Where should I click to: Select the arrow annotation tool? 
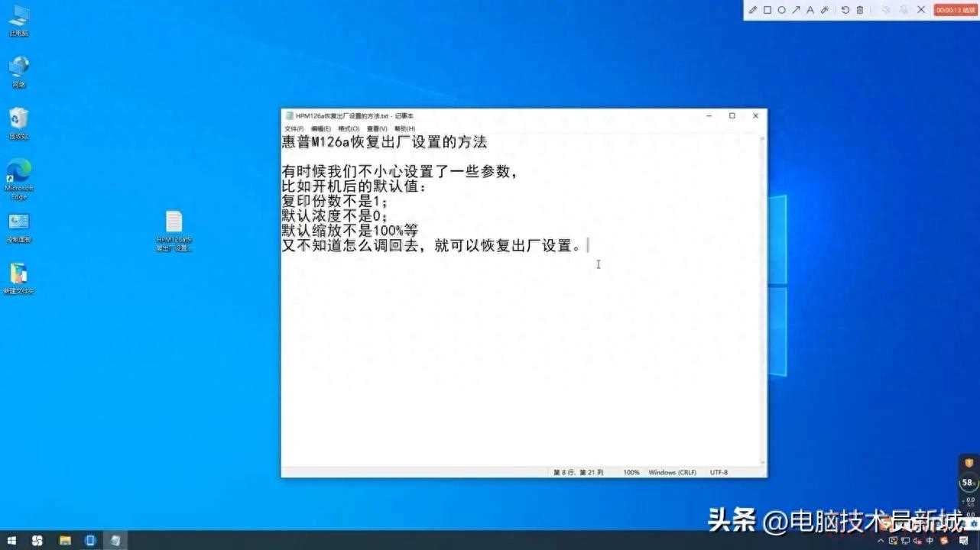(x=796, y=10)
